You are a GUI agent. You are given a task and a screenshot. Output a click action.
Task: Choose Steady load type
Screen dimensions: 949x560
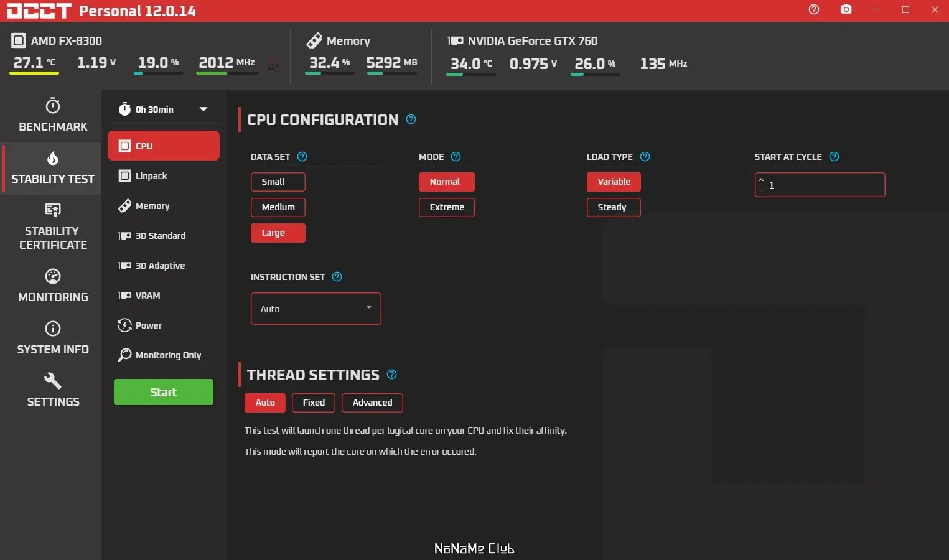614,207
